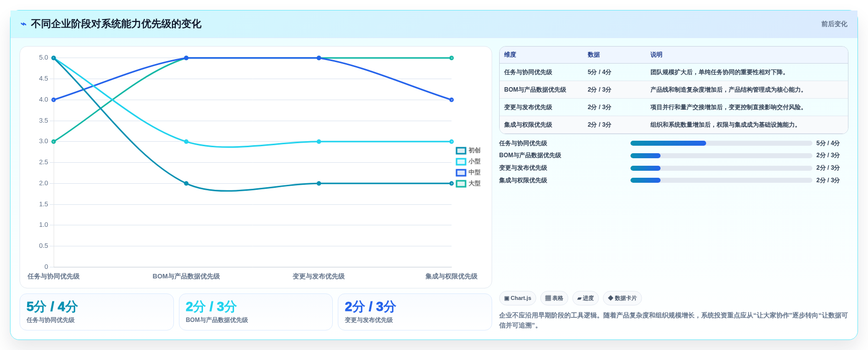Click 变更与发布优先级 progress bar
This screenshot has width=868, height=350.
(x=721, y=168)
